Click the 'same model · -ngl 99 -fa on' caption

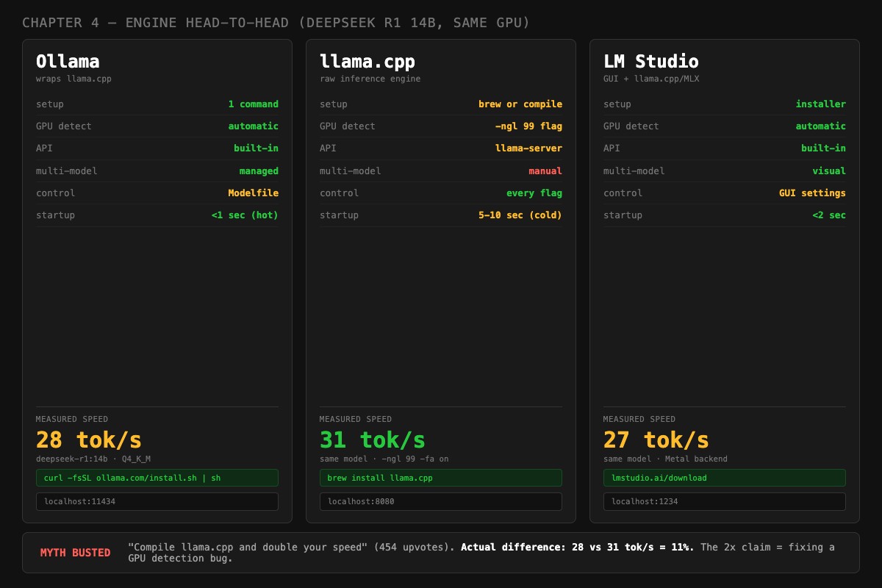pyautogui.click(x=384, y=459)
